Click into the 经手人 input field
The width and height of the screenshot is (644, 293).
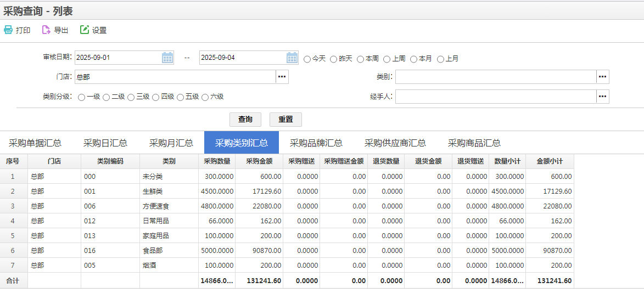[x=495, y=97]
